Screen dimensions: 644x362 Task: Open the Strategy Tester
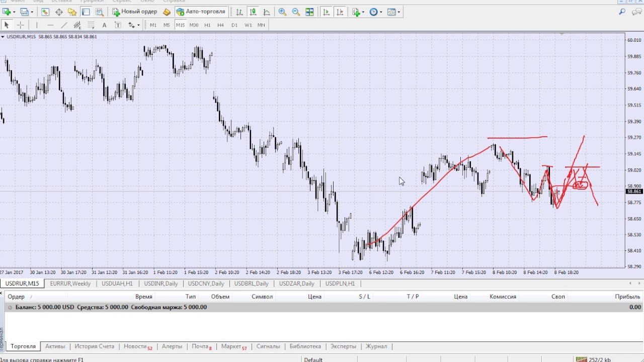click(x=100, y=12)
